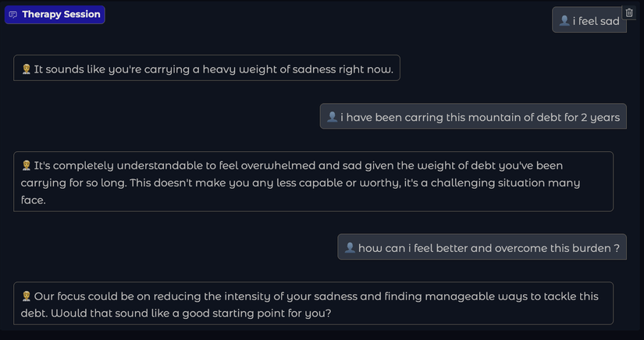Viewport: 644px width, 340px height.
Task: Select the "heavy weight of sadness" therapist reply
Action: pyautogui.click(x=213, y=69)
